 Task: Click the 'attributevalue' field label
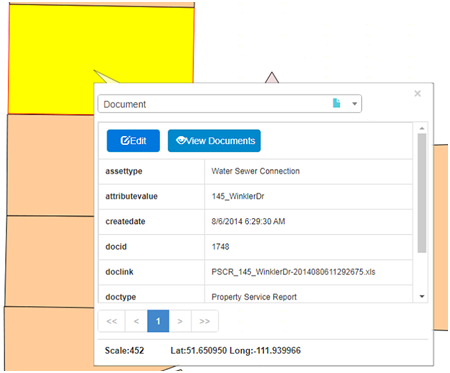click(131, 196)
